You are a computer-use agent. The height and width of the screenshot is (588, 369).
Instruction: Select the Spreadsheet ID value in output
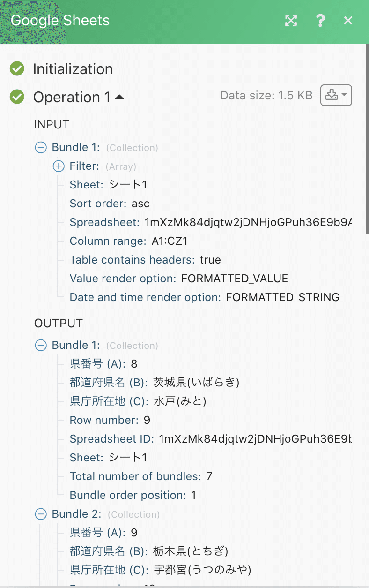tap(255, 439)
